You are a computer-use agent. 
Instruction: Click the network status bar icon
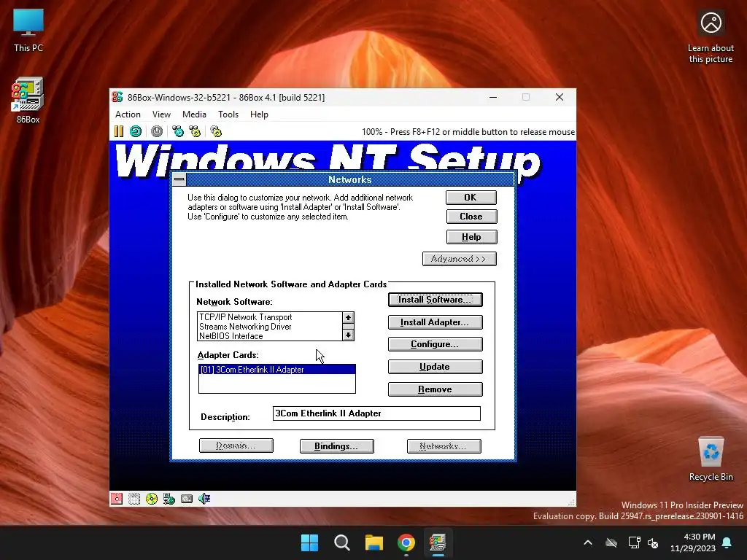[x=169, y=499]
